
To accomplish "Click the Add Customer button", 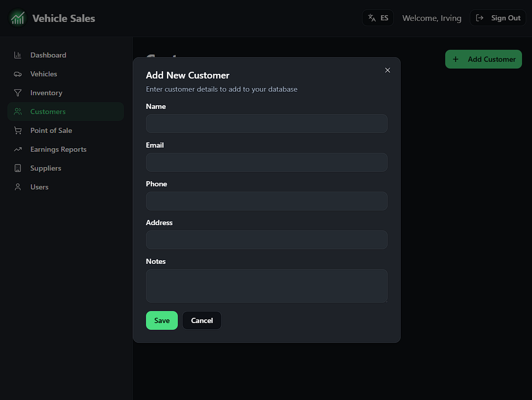I will 483,59.
